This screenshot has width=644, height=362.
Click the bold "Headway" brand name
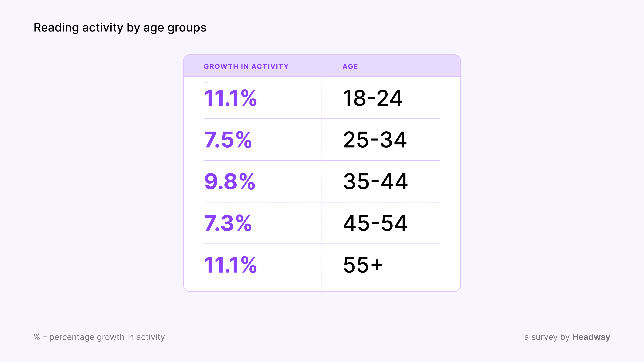pyautogui.click(x=591, y=337)
